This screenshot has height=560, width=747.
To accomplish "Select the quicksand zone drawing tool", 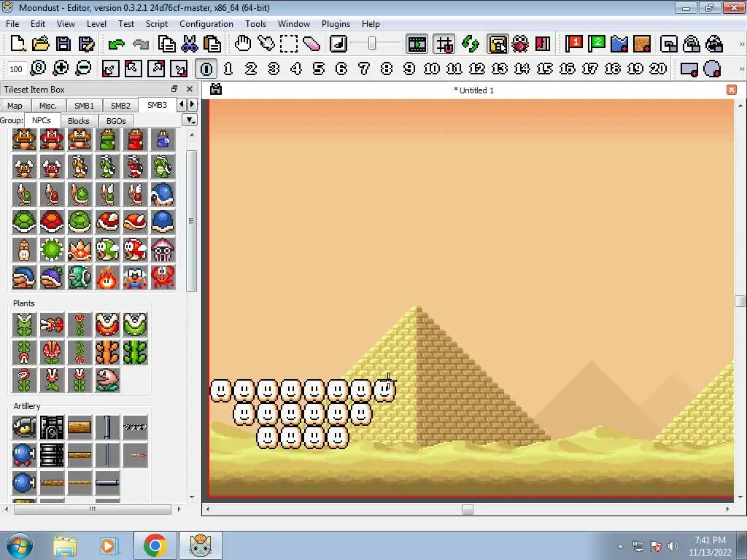I will tap(642, 44).
